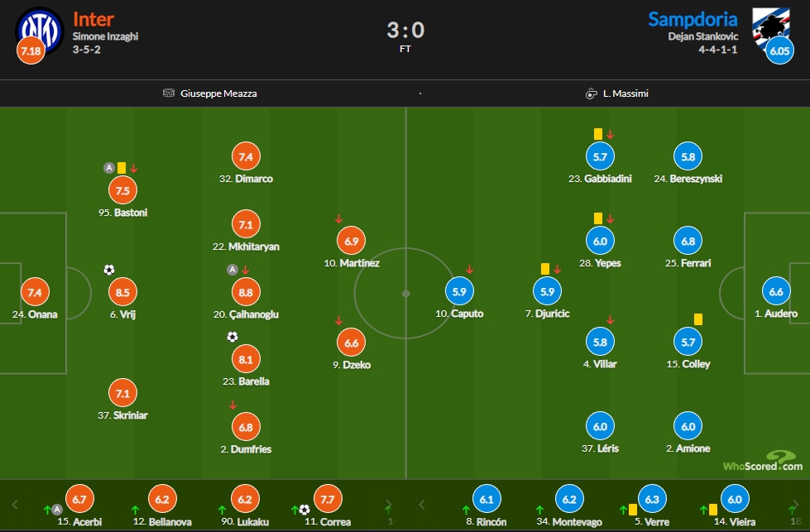Click the Sampdoria club crest logo
The image size is (810, 532).
pos(771,26)
